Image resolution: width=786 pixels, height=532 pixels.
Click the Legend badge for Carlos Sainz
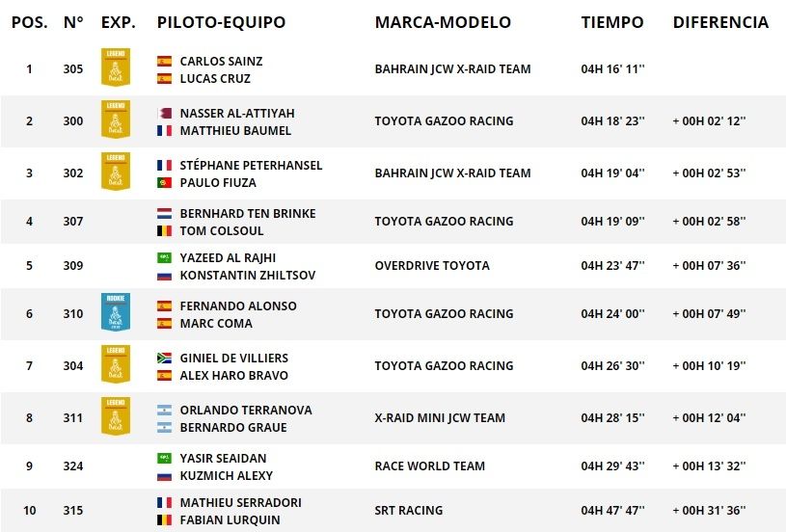[x=116, y=68]
